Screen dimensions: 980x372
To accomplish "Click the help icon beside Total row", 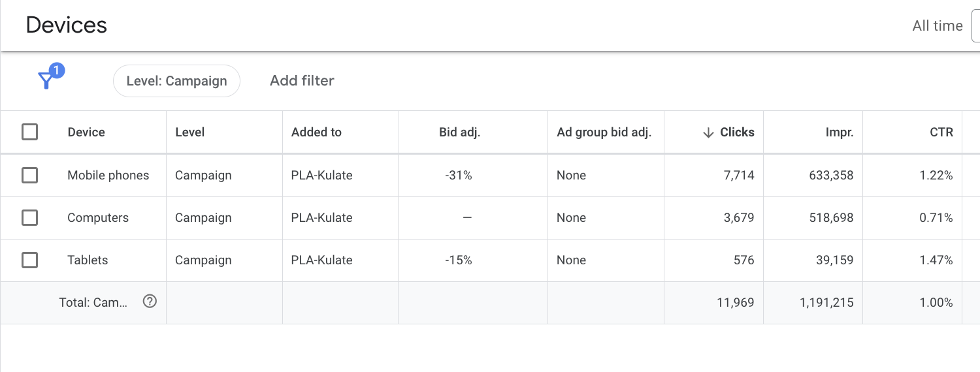I will 150,302.
